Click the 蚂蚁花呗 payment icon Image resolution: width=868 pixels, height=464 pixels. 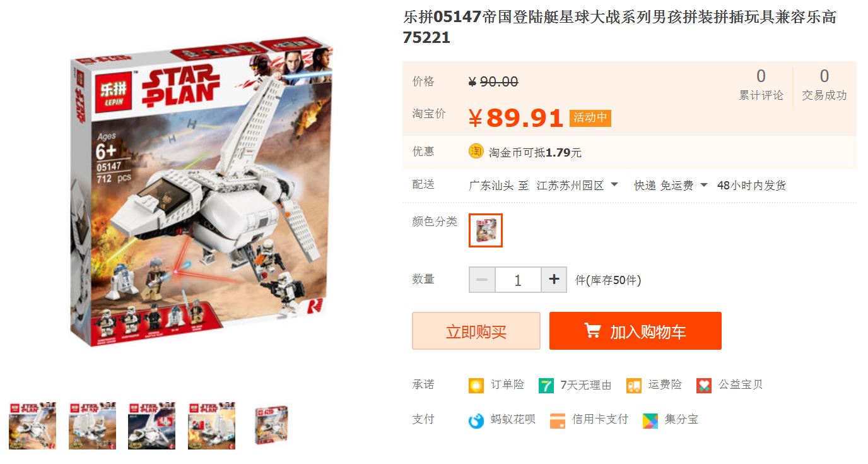point(476,420)
